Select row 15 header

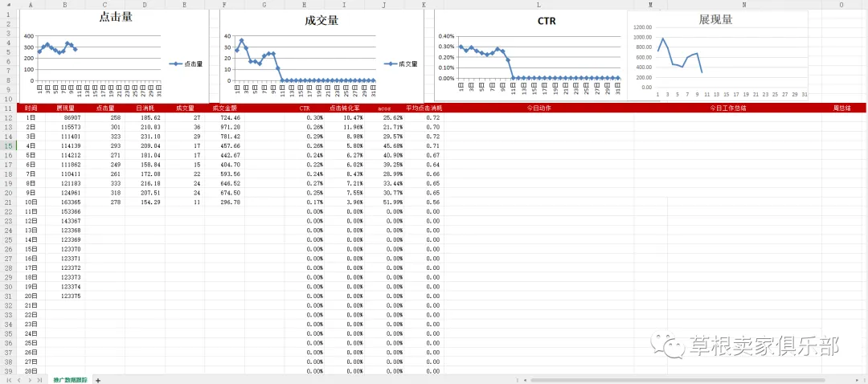(8, 145)
